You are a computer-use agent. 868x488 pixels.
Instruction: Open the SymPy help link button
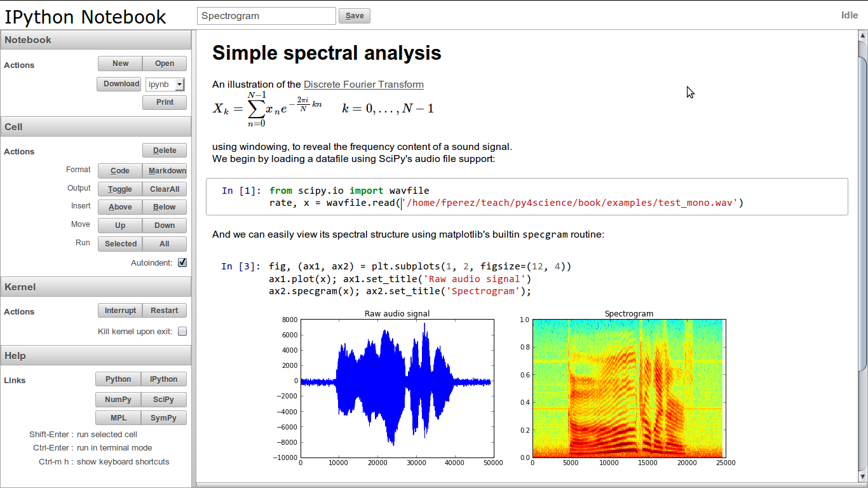pyautogui.click(x=164, y=418)
